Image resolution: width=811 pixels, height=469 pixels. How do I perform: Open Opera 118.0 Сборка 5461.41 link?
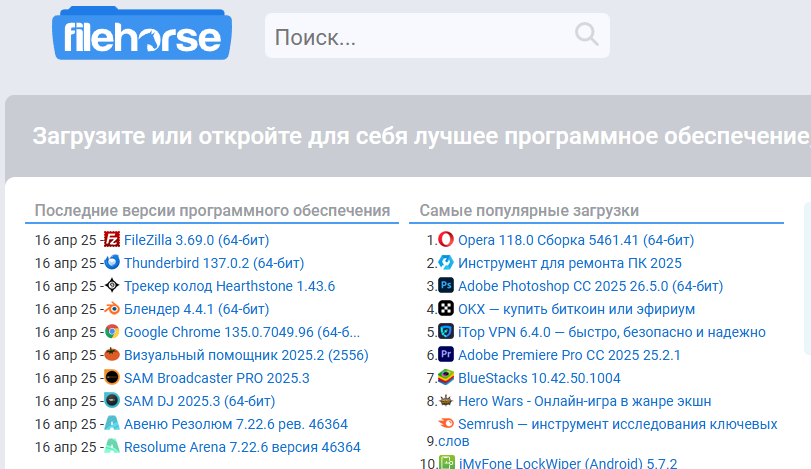(x=576, y=240)
